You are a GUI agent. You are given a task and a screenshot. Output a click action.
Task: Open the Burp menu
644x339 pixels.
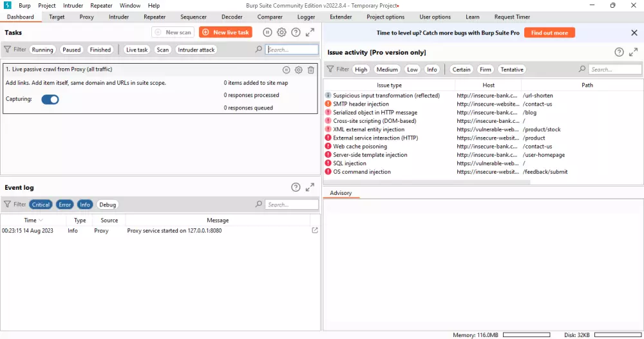(24, 5)
